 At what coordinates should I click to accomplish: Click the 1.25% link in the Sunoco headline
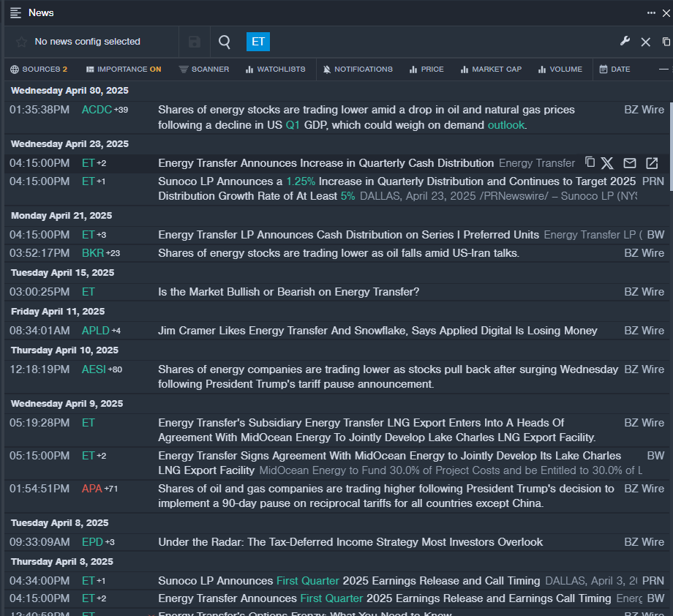click(x=301, y=181)
